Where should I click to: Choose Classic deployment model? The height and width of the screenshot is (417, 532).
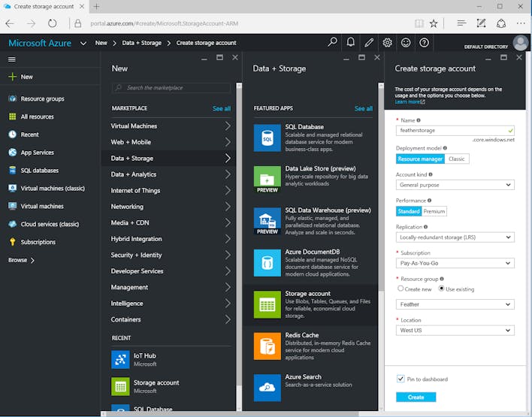point(457,159)
